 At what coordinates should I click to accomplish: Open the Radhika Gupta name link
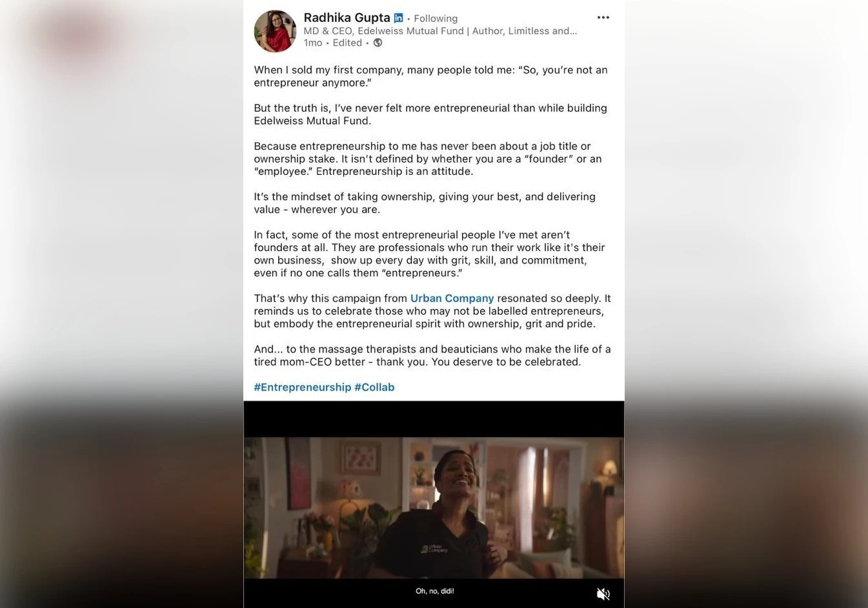(x=347, y=17)
